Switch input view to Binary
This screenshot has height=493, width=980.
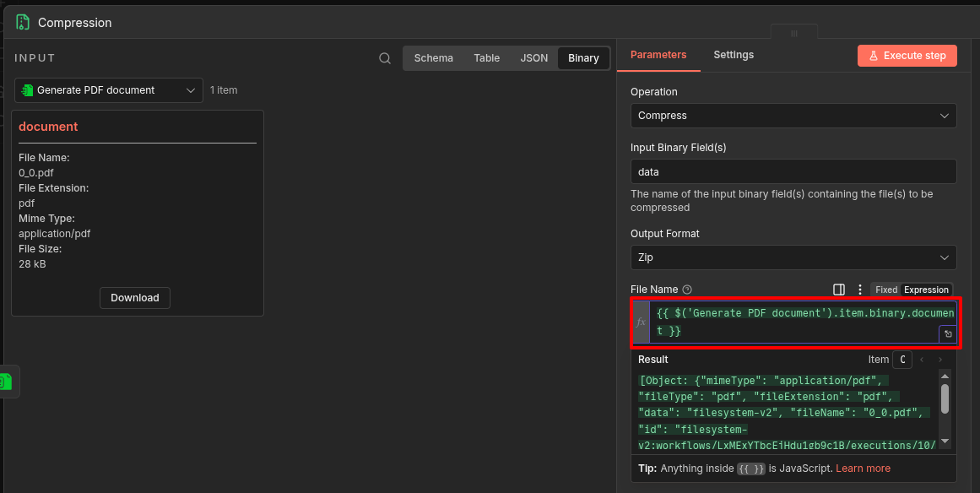pos(583,58)
